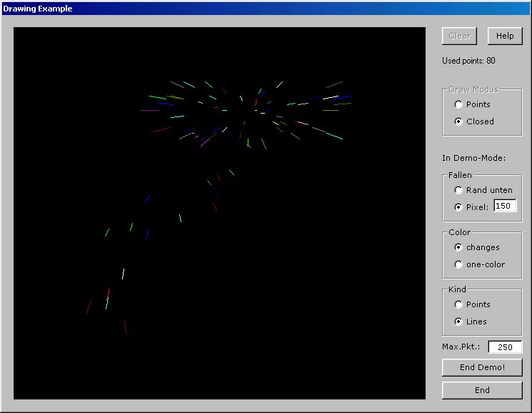The width and height of the screenshot is (532, 413).
Task: Focus the Max.Pkt. field showing 250
Action: (505, 347)
